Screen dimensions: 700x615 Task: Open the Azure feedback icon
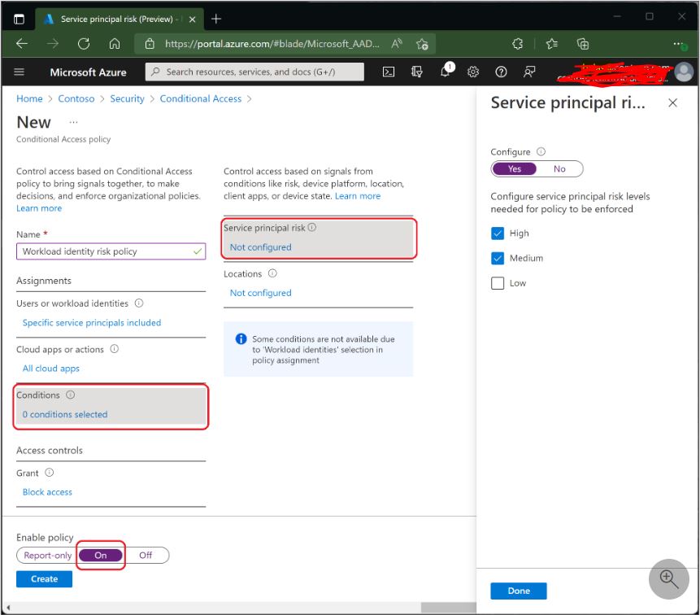point(529,72)
